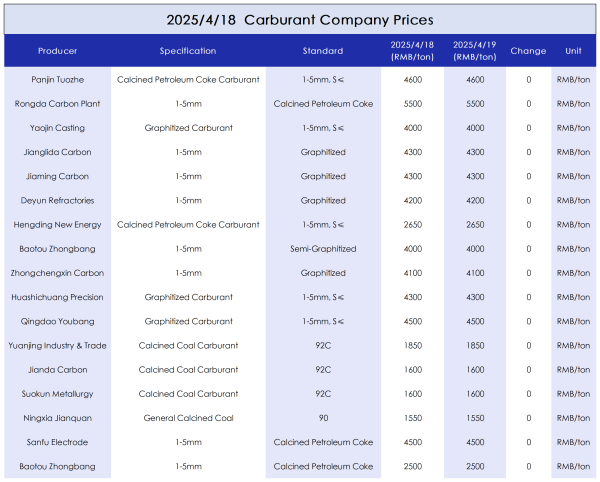Click 'Calcined Coal Carburant' in Yuanjing Industry & Trade row
Viewport: 600px width, 482px height.
(188, 345)
